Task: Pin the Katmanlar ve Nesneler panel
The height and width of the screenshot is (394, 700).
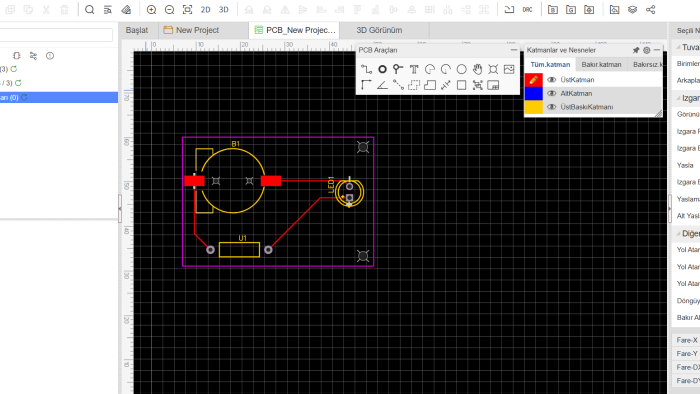Action: [x=636, y=50]
